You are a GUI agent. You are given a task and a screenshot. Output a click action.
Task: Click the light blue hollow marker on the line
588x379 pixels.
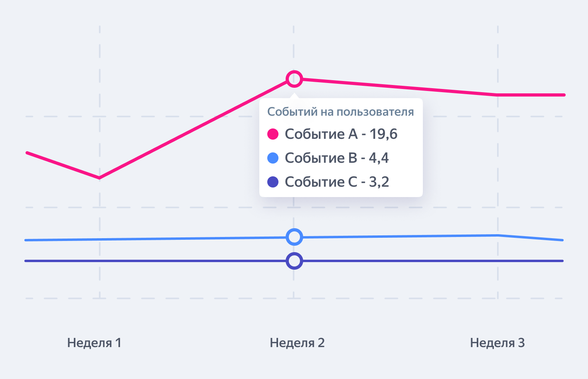tap(294, 237)
